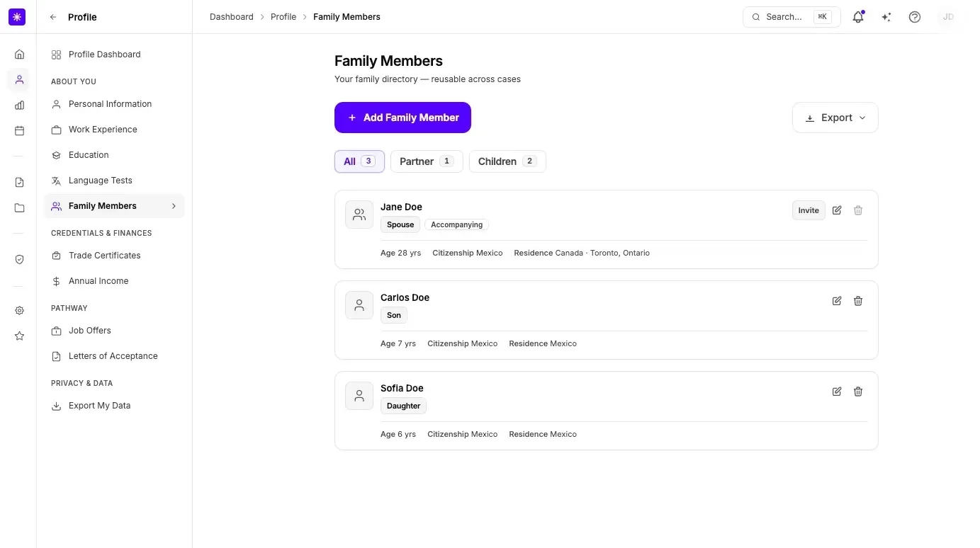The width and height of the screenshot is (980, 548).
Task: Open the help question mark icon
Action: (915, 17)
